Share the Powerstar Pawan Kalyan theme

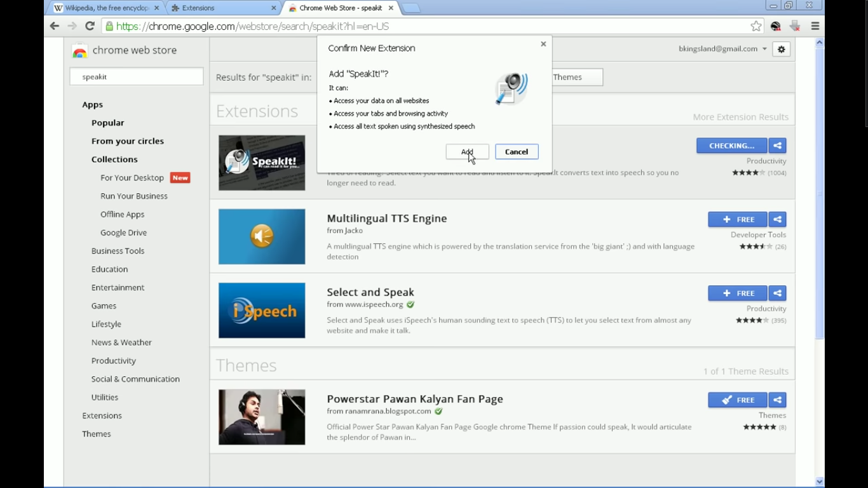pyautogui.click(x=777, y=400)
